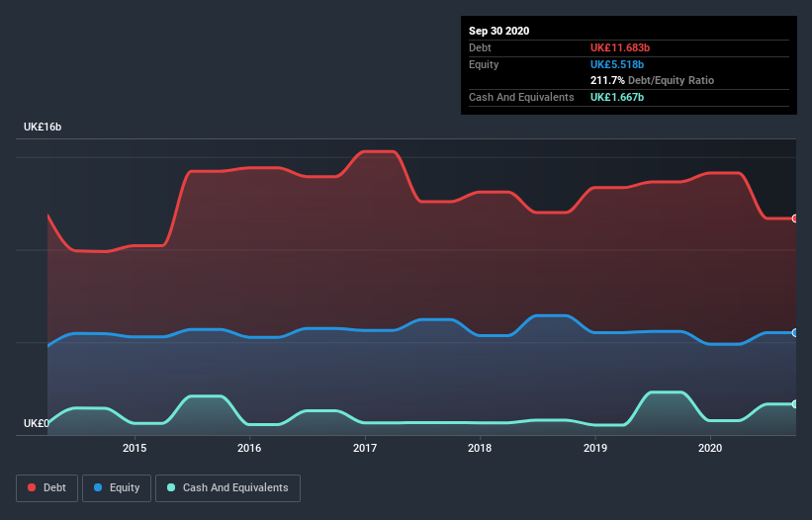Click Cash And Equivalents label in tooltip
This screenshot has width=812, height=520.
(x=521, y=97)
